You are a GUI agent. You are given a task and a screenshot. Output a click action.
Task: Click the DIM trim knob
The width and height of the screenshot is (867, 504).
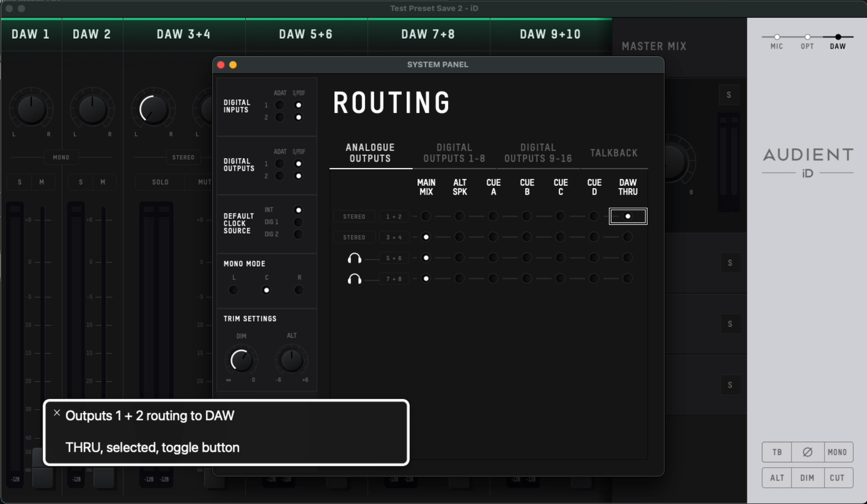(x=241, y=360)
